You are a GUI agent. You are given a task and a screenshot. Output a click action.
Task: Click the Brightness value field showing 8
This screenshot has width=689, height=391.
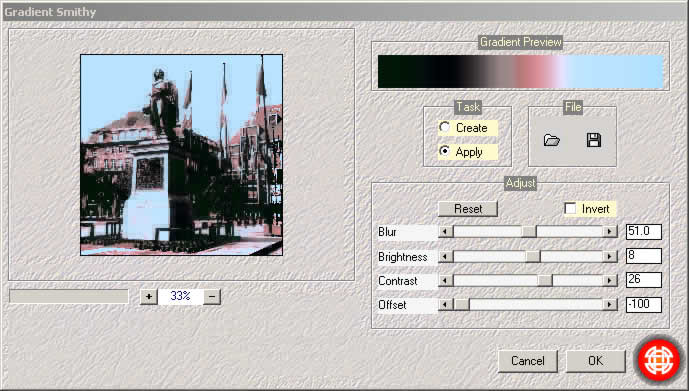(644, 256)
